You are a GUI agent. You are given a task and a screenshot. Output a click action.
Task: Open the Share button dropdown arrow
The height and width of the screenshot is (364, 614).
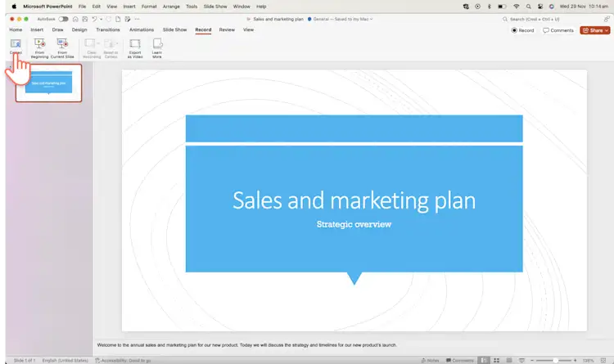point(607,30)
